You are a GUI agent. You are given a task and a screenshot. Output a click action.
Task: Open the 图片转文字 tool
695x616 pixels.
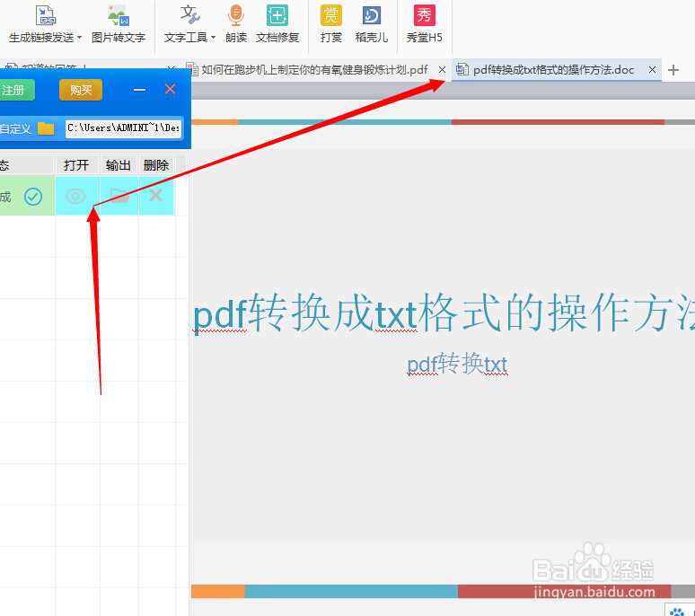119,24
